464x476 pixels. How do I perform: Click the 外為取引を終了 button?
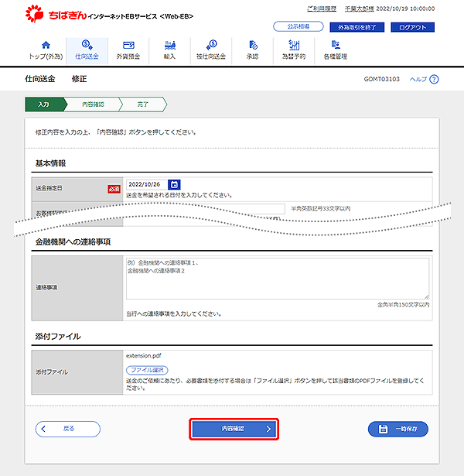click(357, 27)
